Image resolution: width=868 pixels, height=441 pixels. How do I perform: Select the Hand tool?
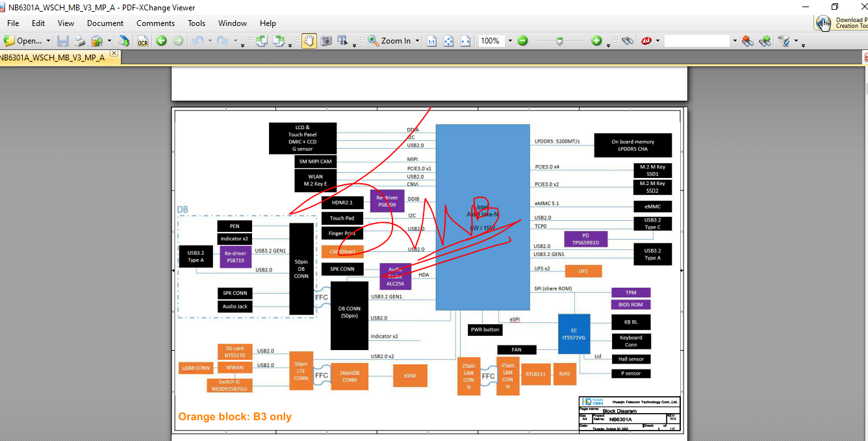pos(309,40)
